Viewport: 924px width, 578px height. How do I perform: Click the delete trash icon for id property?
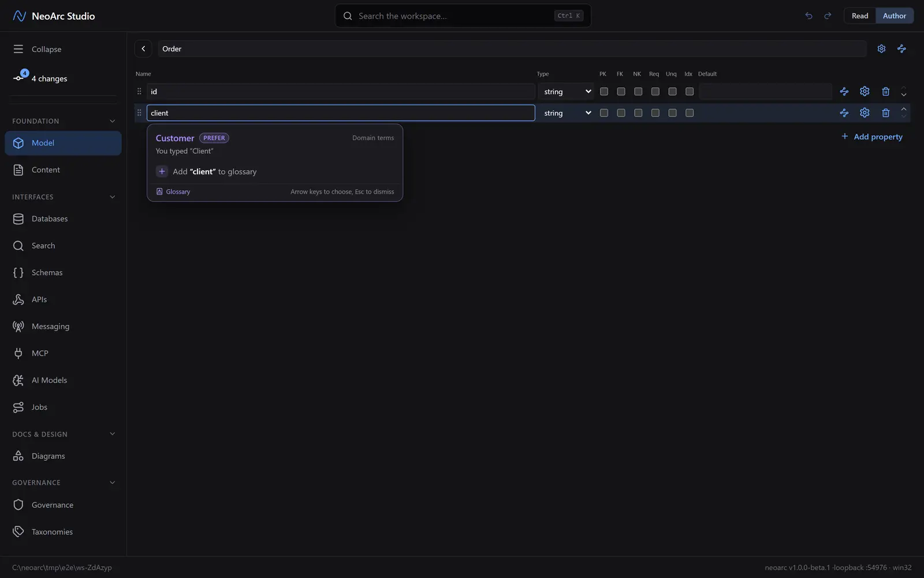tap(885, 91)
